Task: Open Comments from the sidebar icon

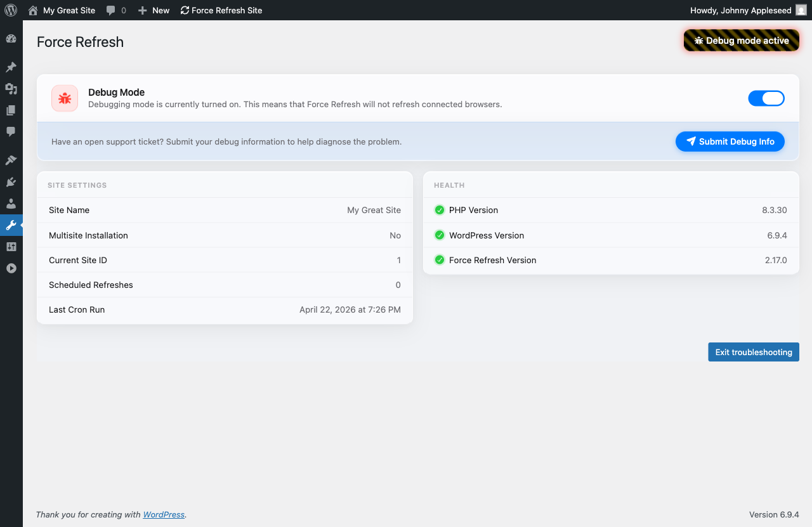Action: (11, 132)
